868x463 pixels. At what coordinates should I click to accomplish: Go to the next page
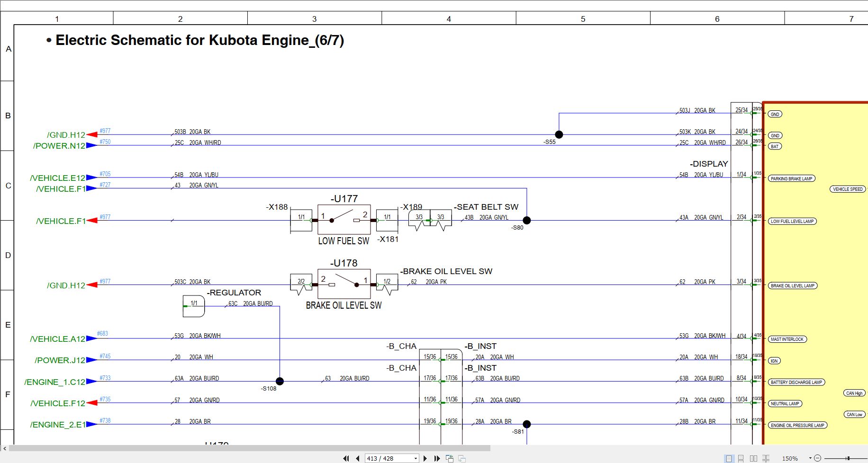click(x=425, y=458)
